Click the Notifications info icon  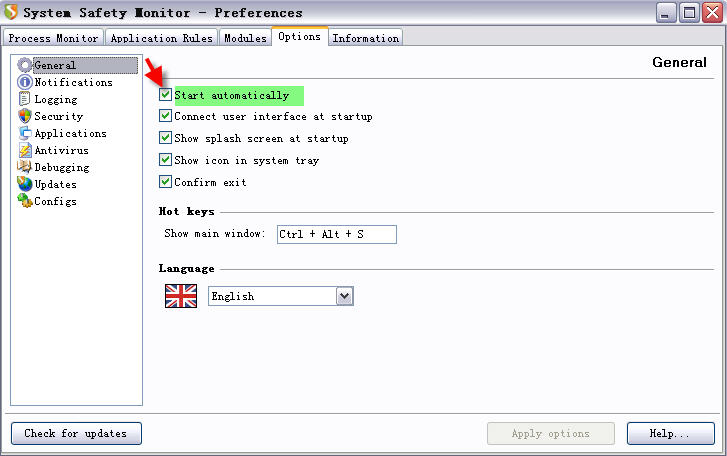pyautogui.click(x=25, y=82)
